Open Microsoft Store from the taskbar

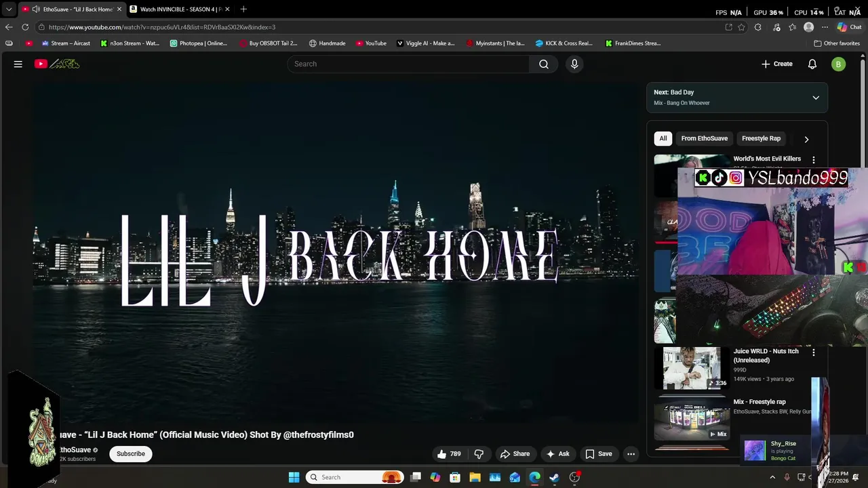point(455,477)
